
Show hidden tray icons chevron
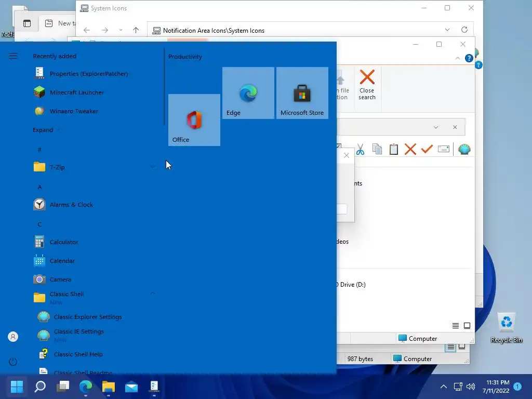pos(444,387)
